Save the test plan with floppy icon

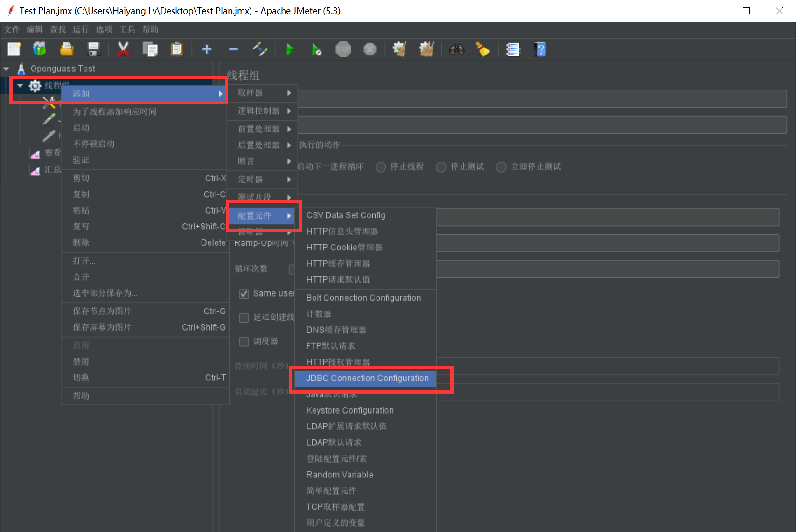(94, 49)
